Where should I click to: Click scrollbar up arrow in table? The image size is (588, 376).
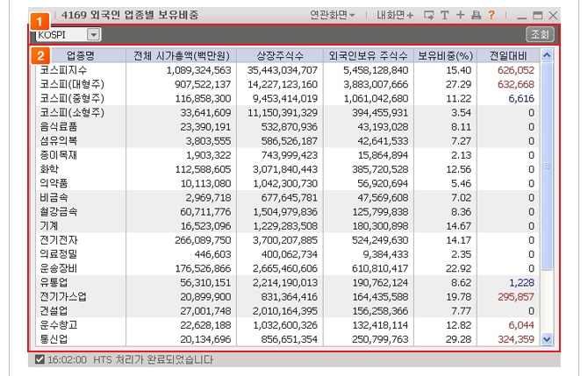pos(548,55)
